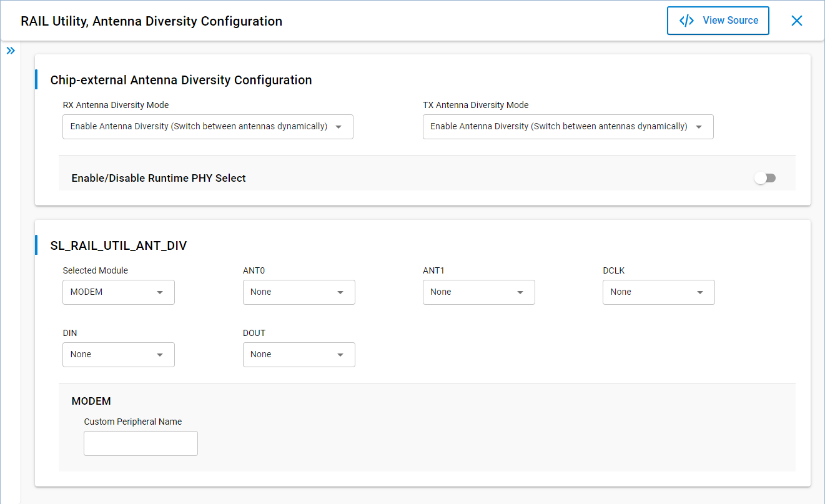The height and width of the screenshot is (504, 825).
Task: Expand the left sidebar using double chevron icon
Action: pos(11,51)
